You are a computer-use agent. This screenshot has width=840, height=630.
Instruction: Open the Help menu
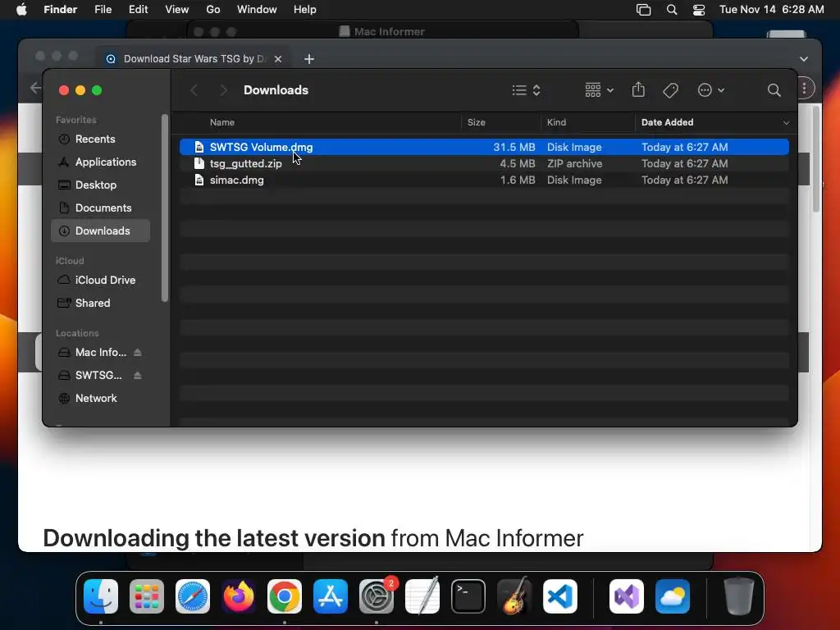click(x=305, y=10)
